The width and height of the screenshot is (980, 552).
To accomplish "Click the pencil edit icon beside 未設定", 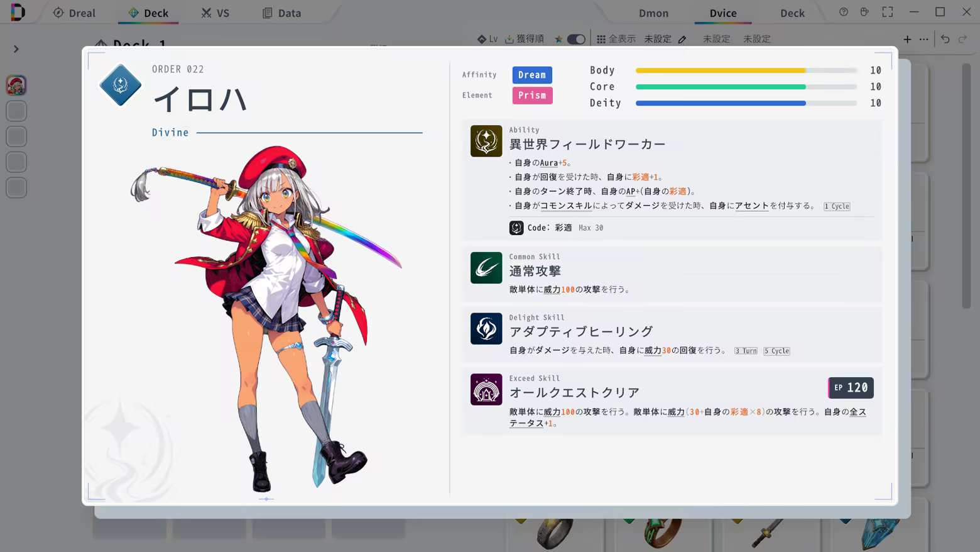I will (682, 39).
